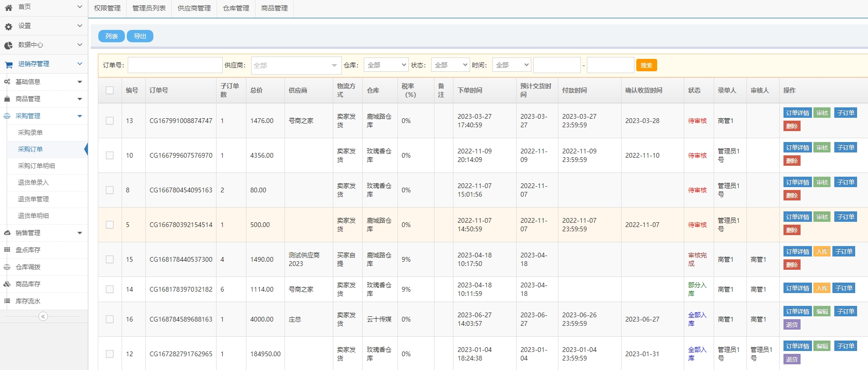Screen dimensions: 868x370
Task: Click the settings gear icon
Action: click(x=9, y=27)
